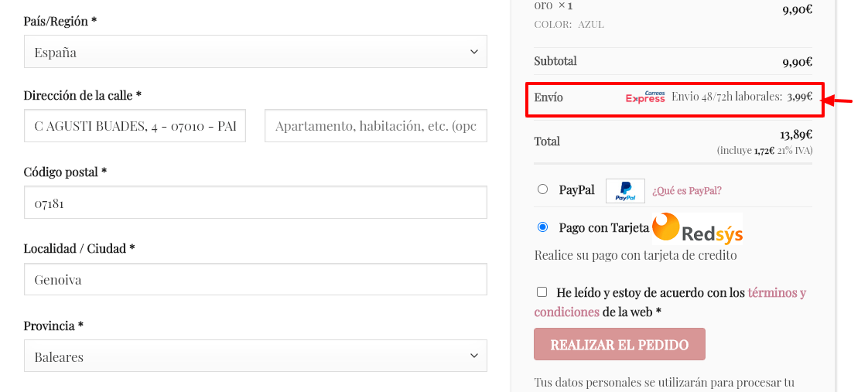Open the ¿Qué es PayPal? link
This screenshot has width=868, height=392.
[686, 191]
